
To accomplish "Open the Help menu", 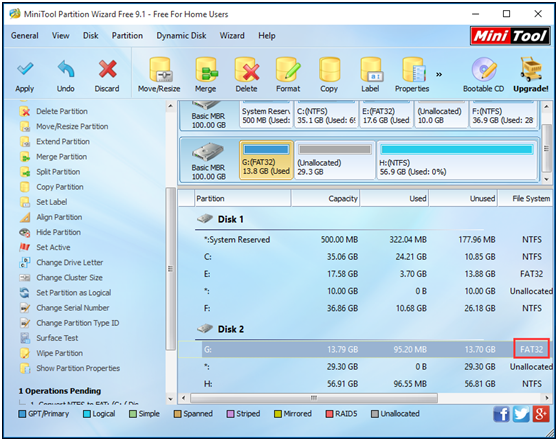I will click(x=267, y=36).
